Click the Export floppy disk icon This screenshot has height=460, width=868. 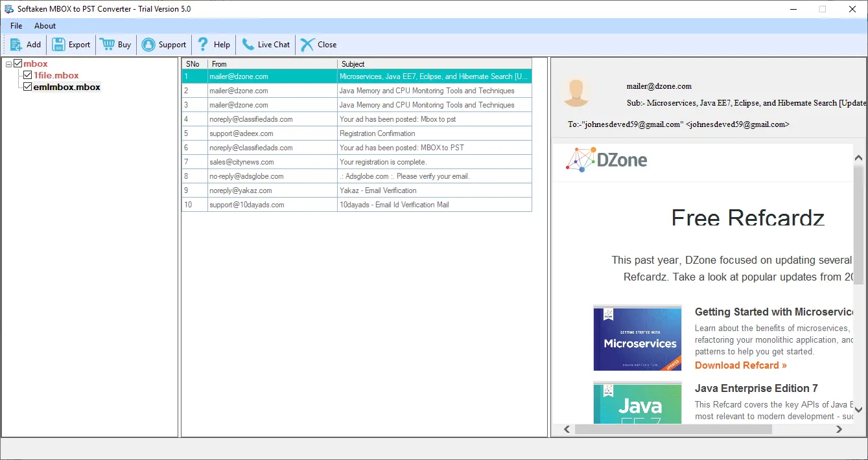pyautogui.click(x=59, y=45)
